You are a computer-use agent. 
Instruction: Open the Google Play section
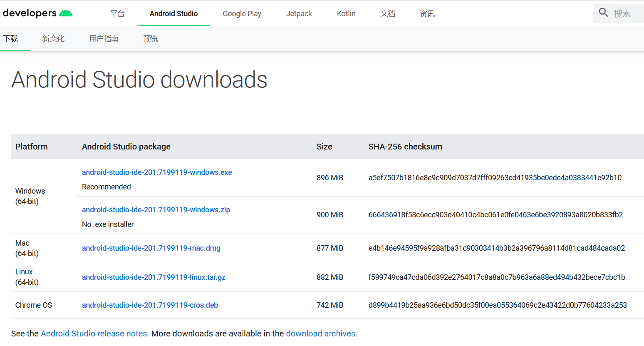242,13
